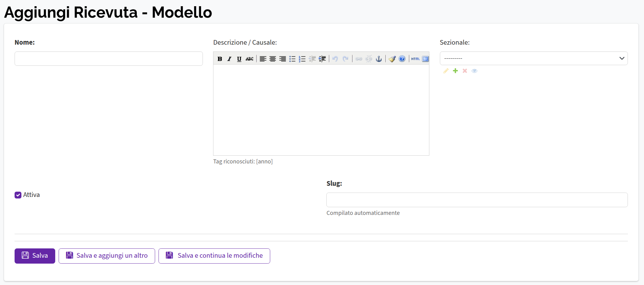Apply strikethrough text formatting
This screenshot has width=644, height=285.
249,59
